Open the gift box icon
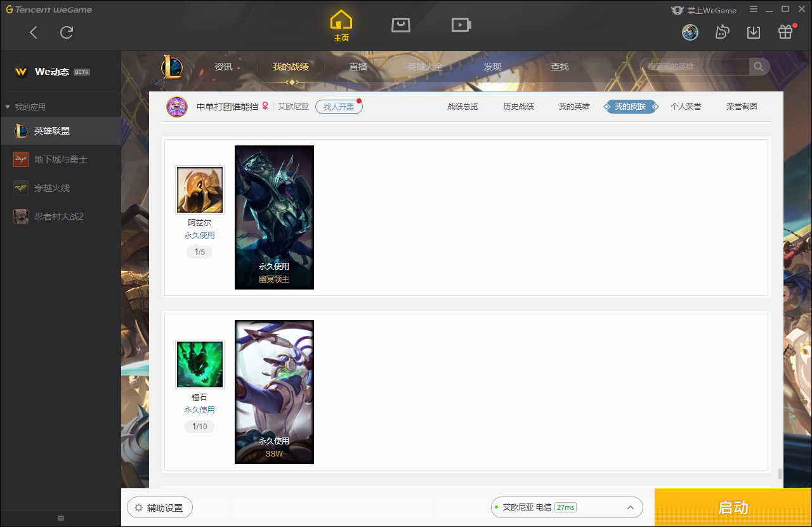Screen dimensions: 812x527 pyautogui.click(x=785, y=32)
